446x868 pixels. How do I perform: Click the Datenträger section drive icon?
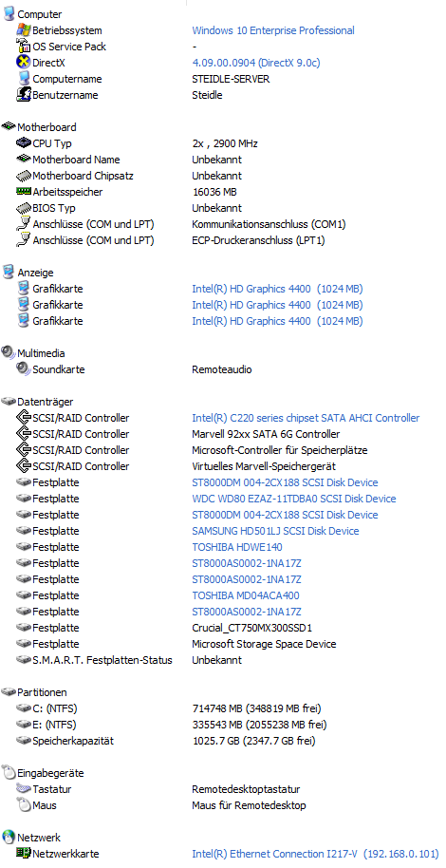(x=9, y=402)
